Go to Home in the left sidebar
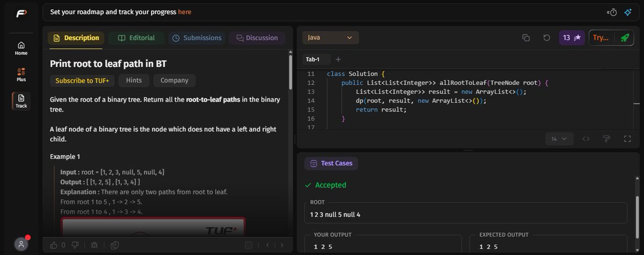The image size is (644, 255). [x=21, y=48]
